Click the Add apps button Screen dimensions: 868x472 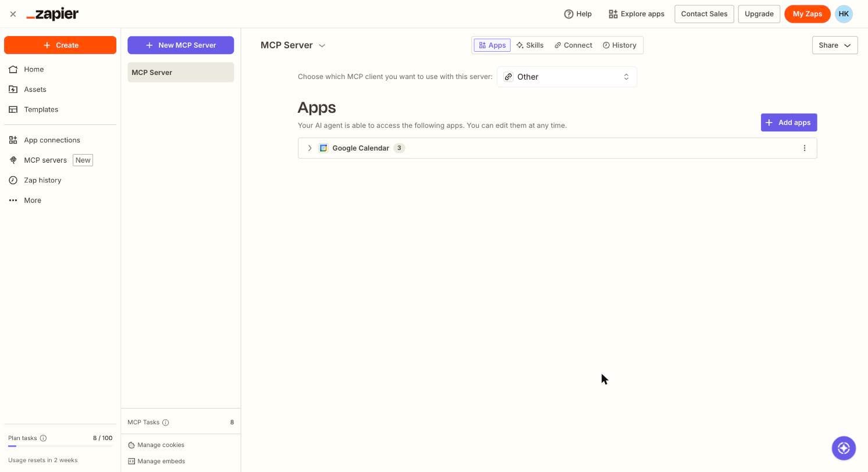tap(789, 123)
